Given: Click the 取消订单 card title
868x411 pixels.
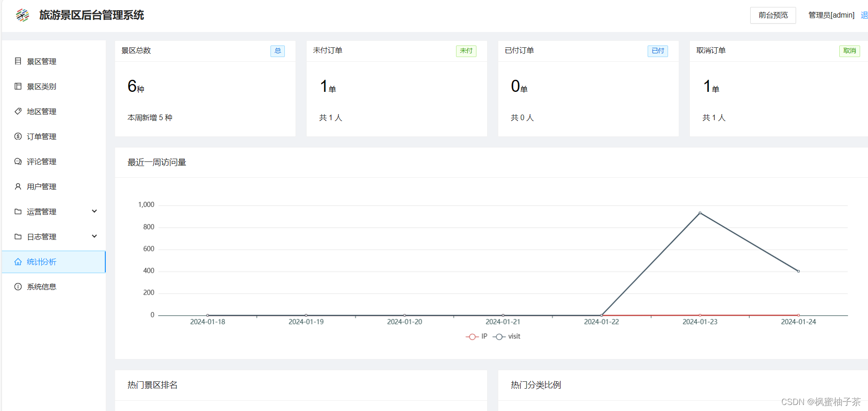Looking at the screenshot, I should pos(711,51).
